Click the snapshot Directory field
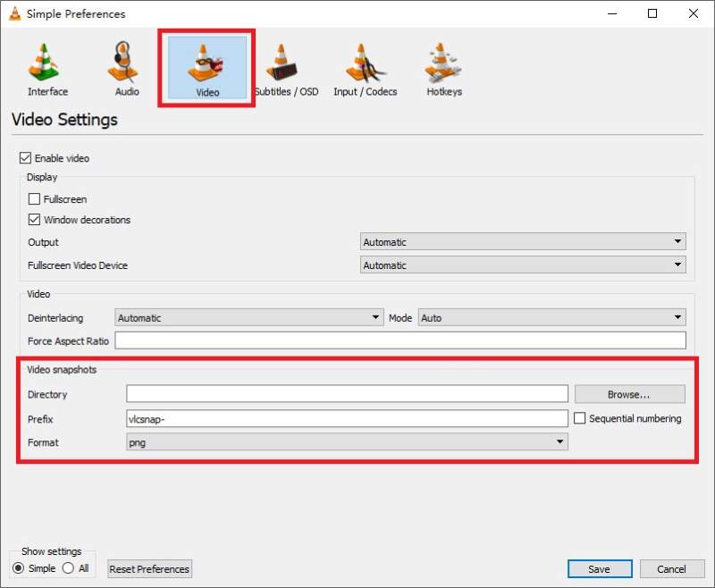 pos(347,394)
